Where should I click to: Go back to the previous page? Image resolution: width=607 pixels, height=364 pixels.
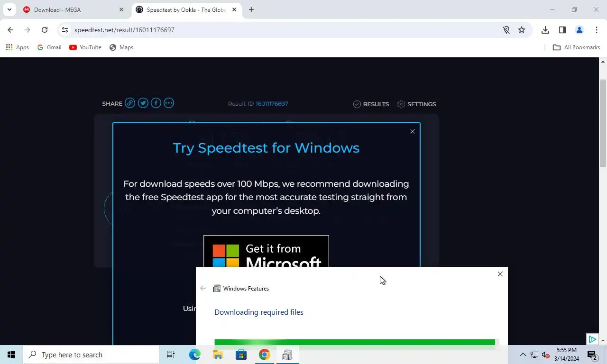10,30
